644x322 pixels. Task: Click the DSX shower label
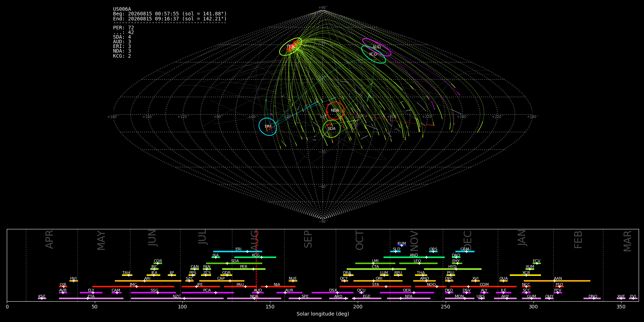click(x=333, y=291)
